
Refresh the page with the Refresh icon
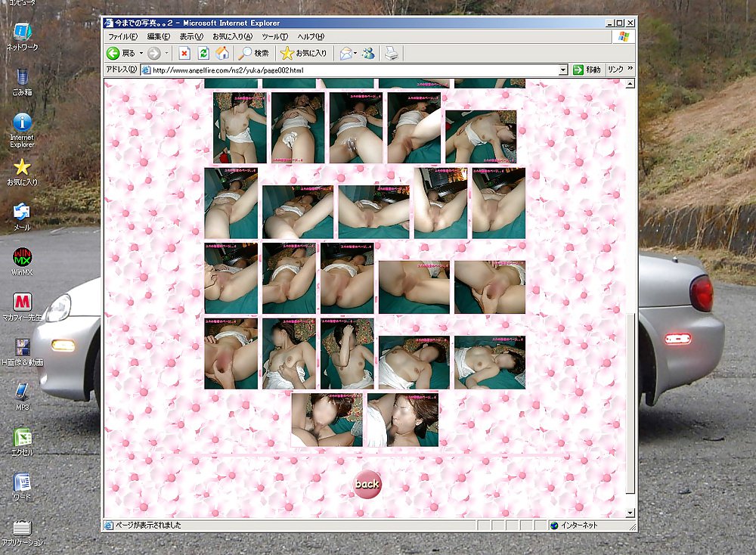pyautogui.click(x=203, y=53)
